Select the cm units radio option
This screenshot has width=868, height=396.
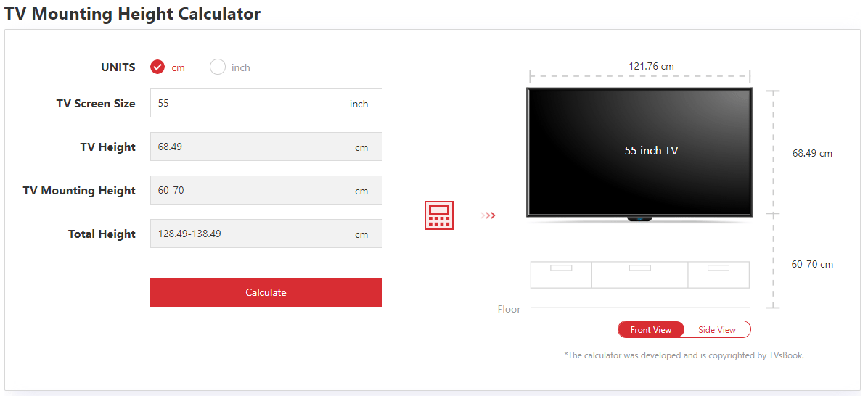click(168, 67)
